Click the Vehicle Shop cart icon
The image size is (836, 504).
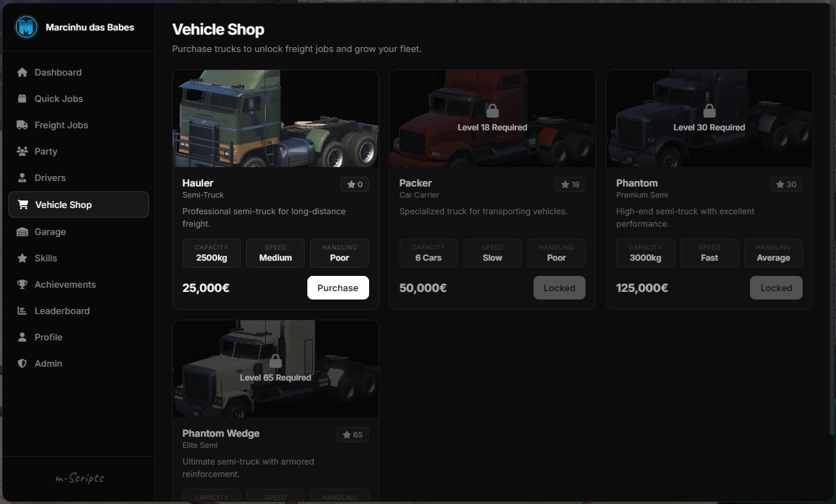coord(23,205)
